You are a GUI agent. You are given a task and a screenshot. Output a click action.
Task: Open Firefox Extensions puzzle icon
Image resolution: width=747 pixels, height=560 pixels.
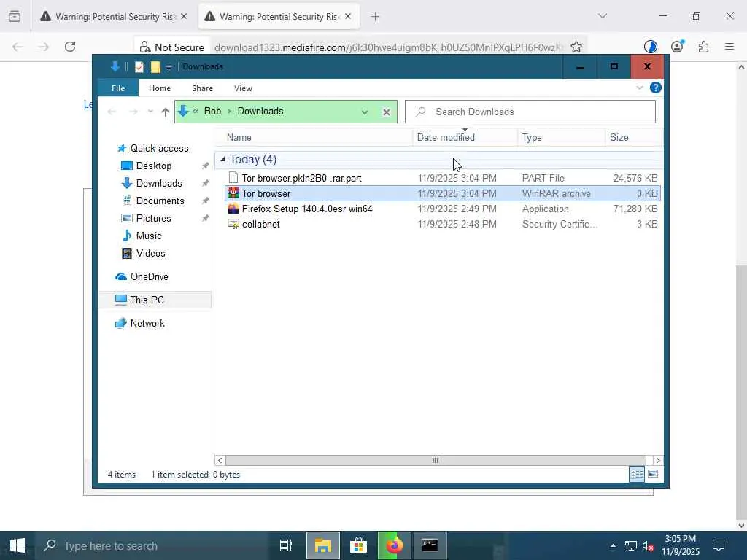(x=703, y=47)
